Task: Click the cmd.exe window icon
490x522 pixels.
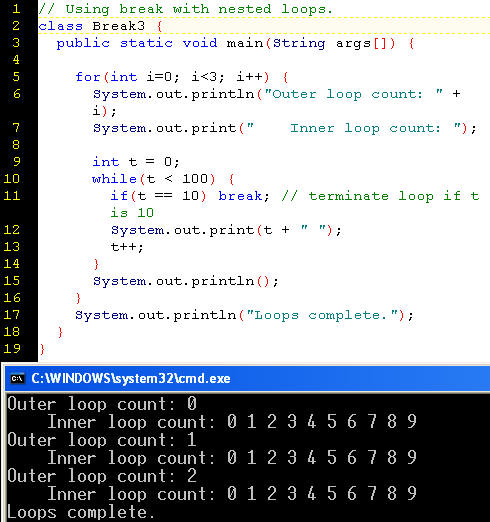Action: tap(17, 379)
